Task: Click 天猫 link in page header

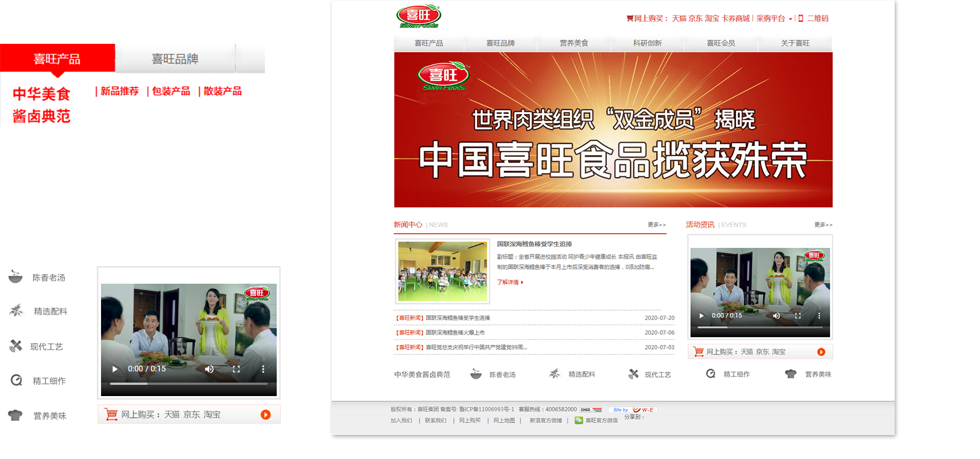Action: pos(679,19)
